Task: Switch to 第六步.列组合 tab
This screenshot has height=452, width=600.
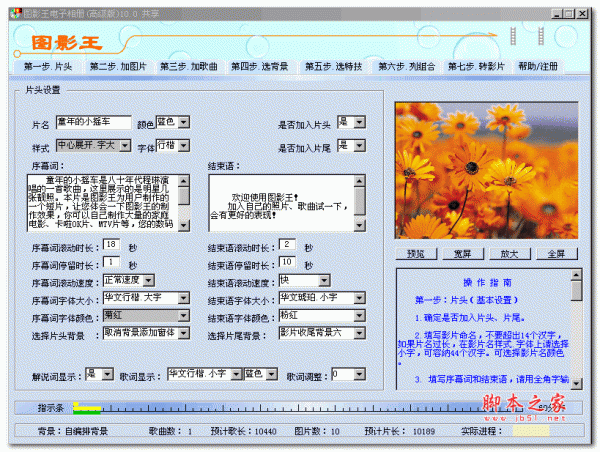Action: click(407, 67)
